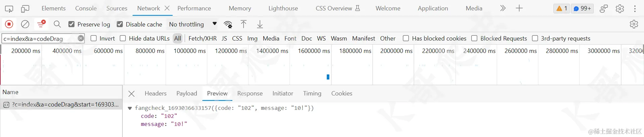Select the All filter type
644x137 pixels.
pos(178,39)
